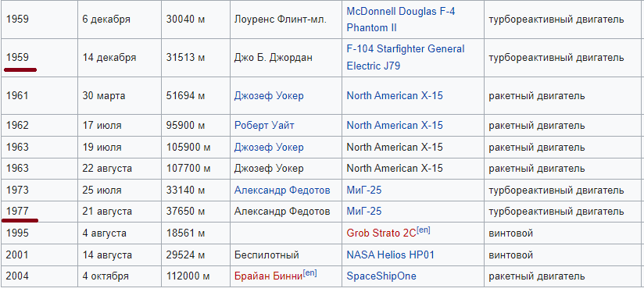The width and height of the screenshot is (644, 292).
Task: Click МиГ-25 link in the 1977 row
Action: tap(364, 212)
